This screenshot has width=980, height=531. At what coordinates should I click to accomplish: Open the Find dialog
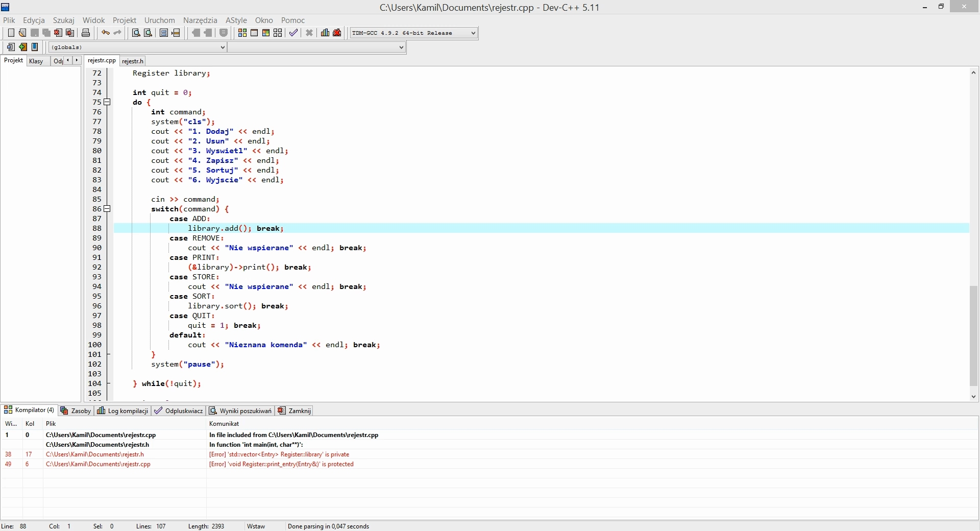(x=135, y=33)
